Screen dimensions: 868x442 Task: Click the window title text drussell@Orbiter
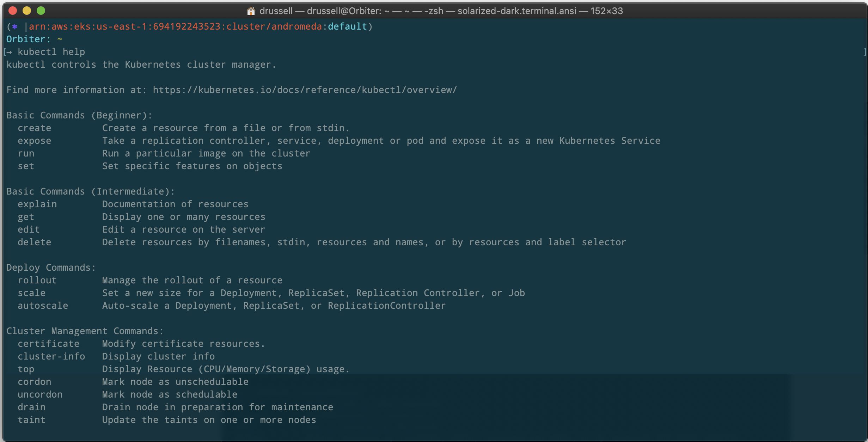tap(344, 11)
